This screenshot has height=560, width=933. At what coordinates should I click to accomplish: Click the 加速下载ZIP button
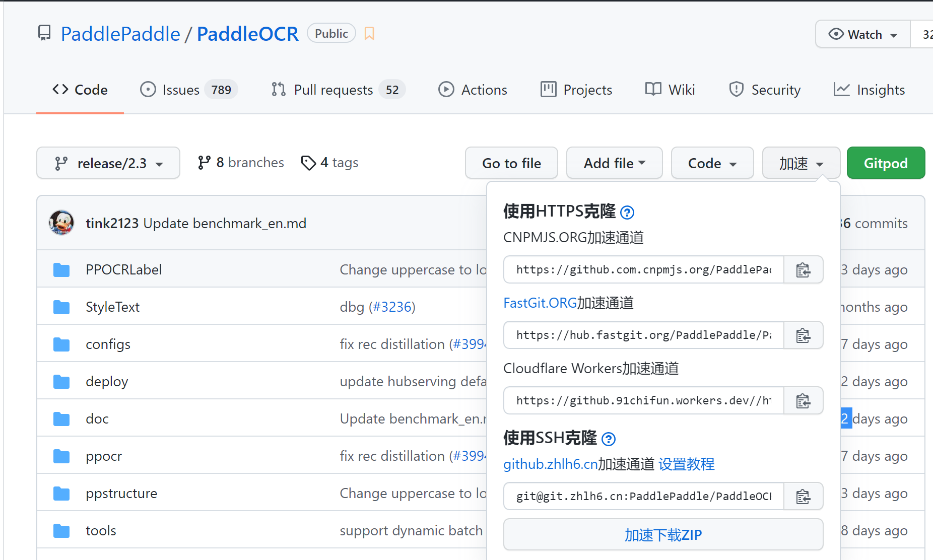pyautogui.click(x=663, y=535)
